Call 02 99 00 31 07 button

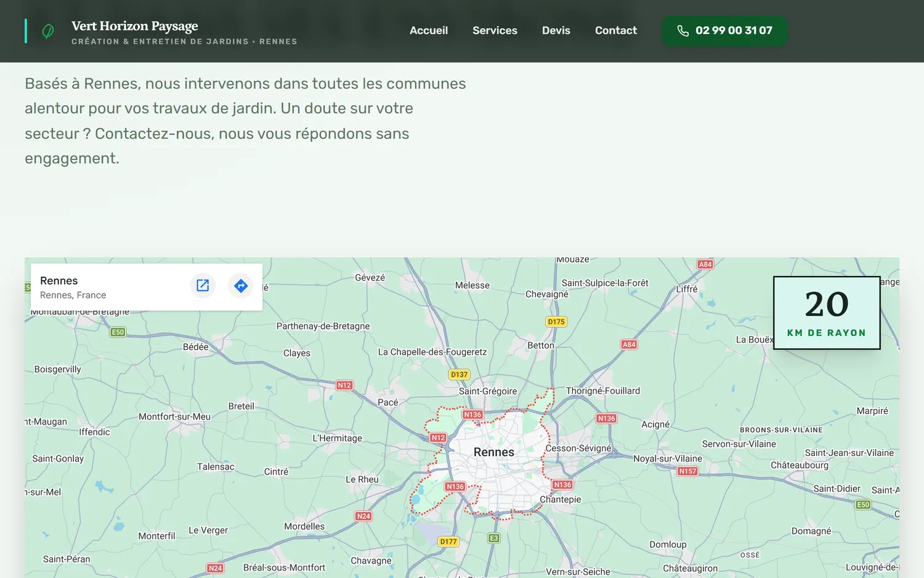724,31
